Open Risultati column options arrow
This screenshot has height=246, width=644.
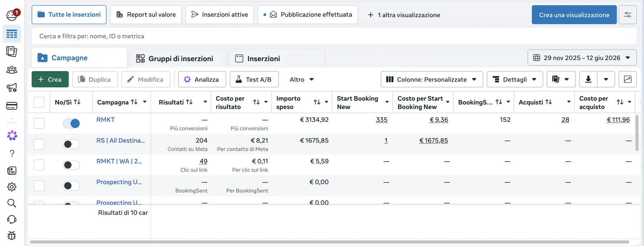point(205,102)
